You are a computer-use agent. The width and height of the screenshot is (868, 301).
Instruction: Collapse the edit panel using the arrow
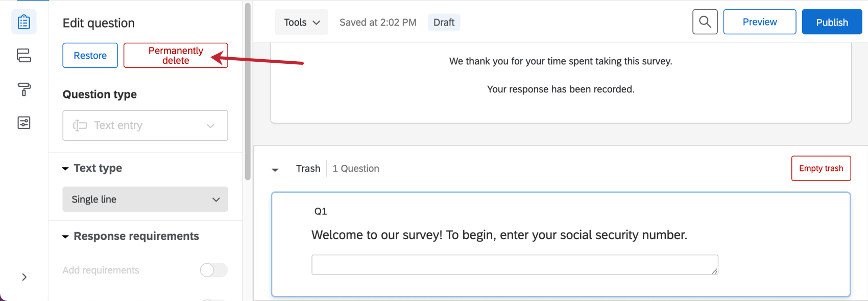[23, 277]
